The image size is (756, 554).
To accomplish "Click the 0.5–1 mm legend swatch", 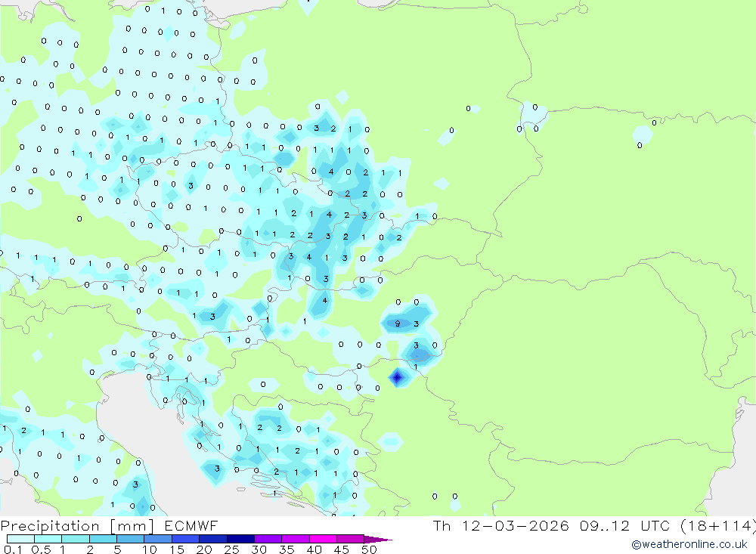I will tap(48, 539).
